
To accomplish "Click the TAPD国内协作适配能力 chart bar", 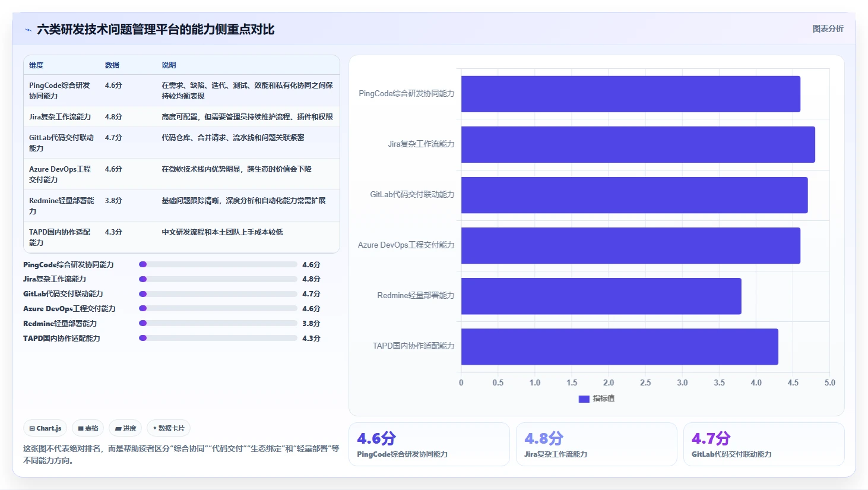I will 620,346.
